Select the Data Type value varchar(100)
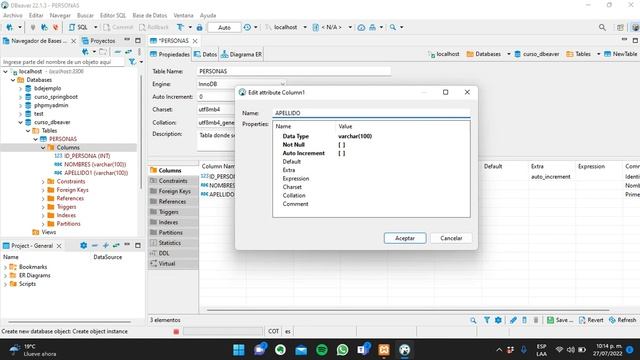 point(355,136)
